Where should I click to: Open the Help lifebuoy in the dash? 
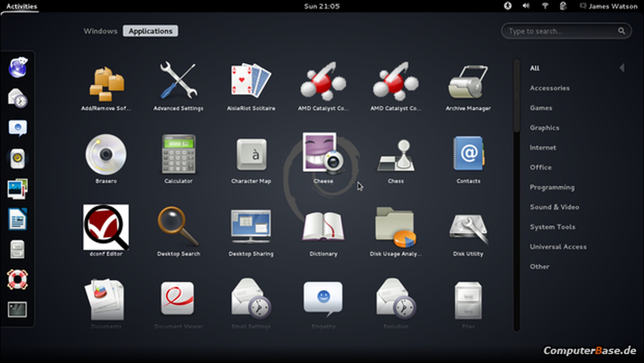pyautogui.click(x=17, y=279)
